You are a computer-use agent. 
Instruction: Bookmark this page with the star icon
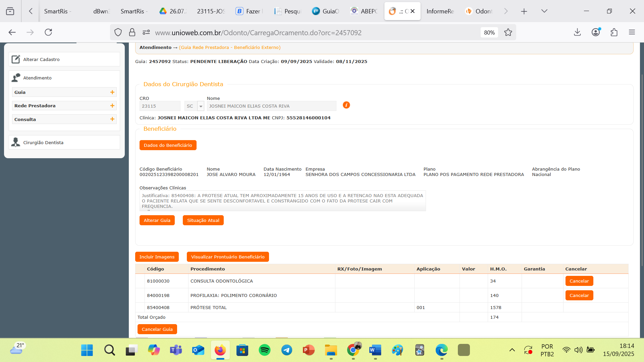point(508,33)
